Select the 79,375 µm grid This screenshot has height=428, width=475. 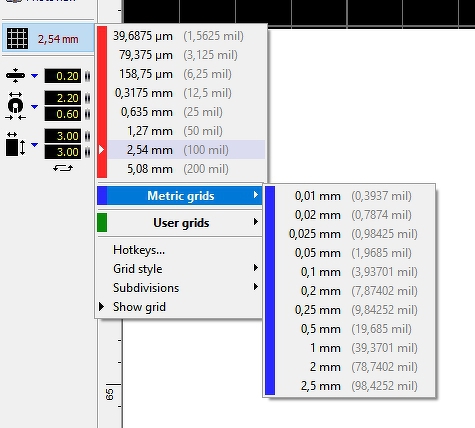click(x=186, y=55)
